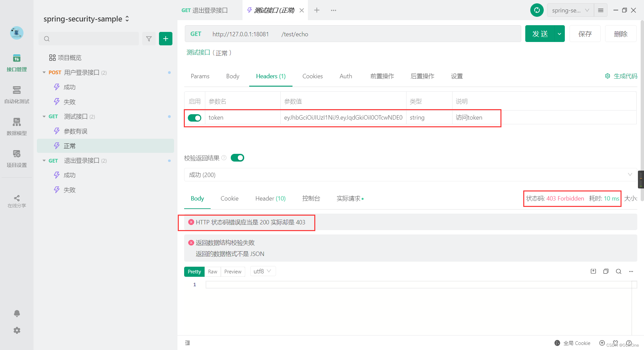Click the 保存 save button
644x350 pixels.
(585, 34)
